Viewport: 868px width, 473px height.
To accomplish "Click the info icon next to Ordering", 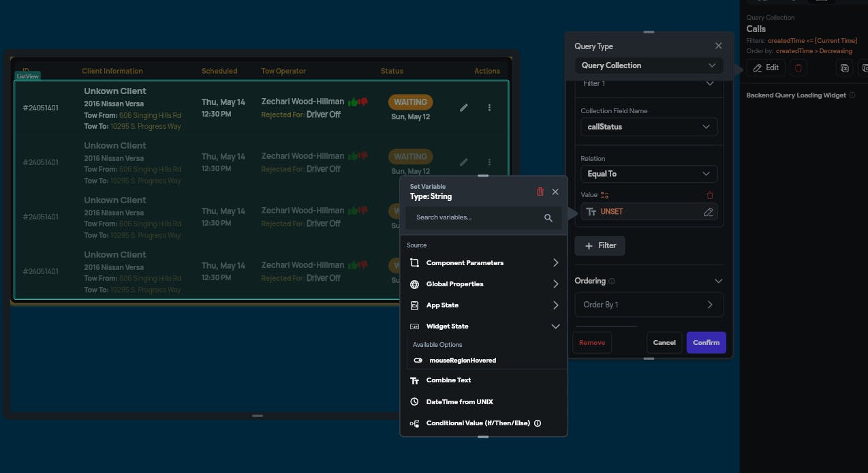I will (611, 281).
